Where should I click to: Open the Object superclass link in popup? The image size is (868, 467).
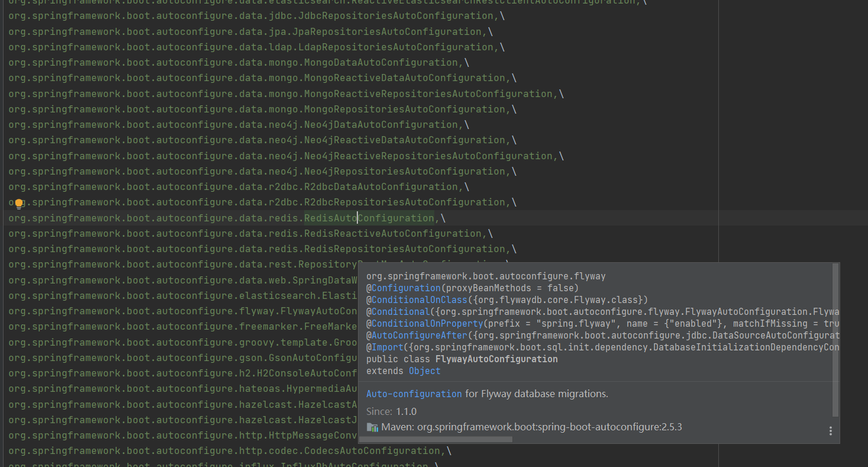(x=424, y=371)
